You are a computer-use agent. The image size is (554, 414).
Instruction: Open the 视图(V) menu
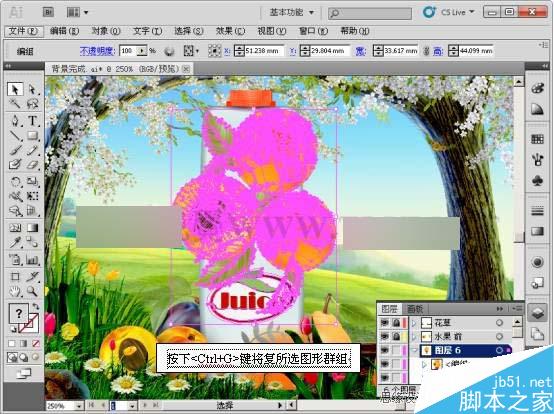(271, 31)
